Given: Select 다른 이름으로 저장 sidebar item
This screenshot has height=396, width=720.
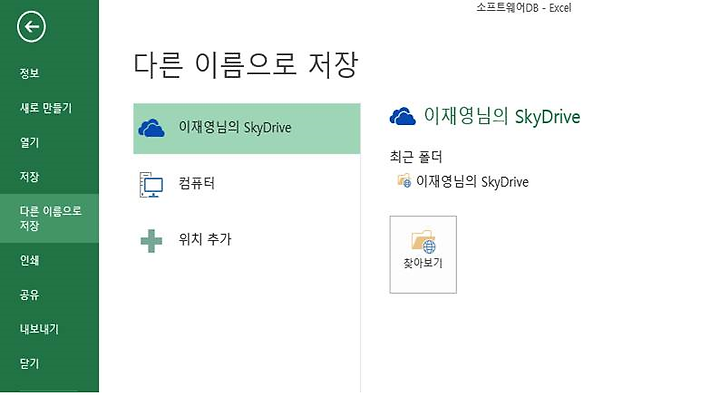Looking at the screenshot, I should pyautogui.click(x=50, y=218).
